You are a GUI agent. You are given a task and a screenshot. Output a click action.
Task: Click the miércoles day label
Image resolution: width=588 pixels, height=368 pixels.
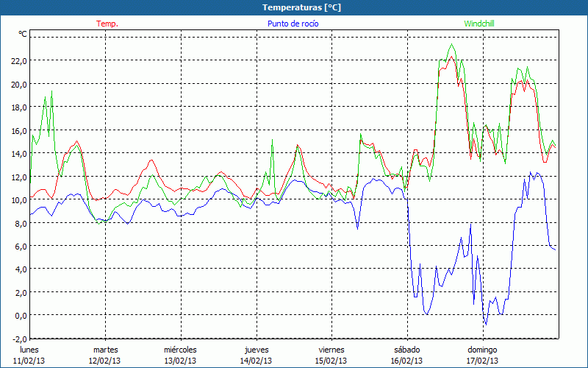[180, 350]
